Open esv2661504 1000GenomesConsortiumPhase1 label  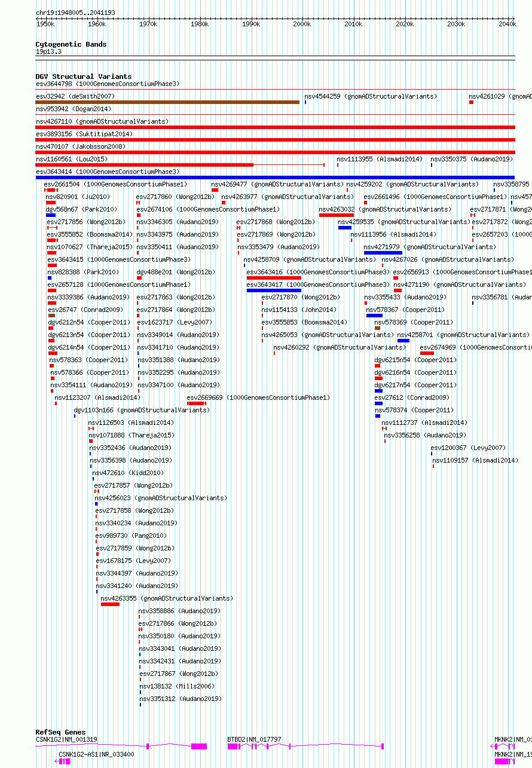115,184
